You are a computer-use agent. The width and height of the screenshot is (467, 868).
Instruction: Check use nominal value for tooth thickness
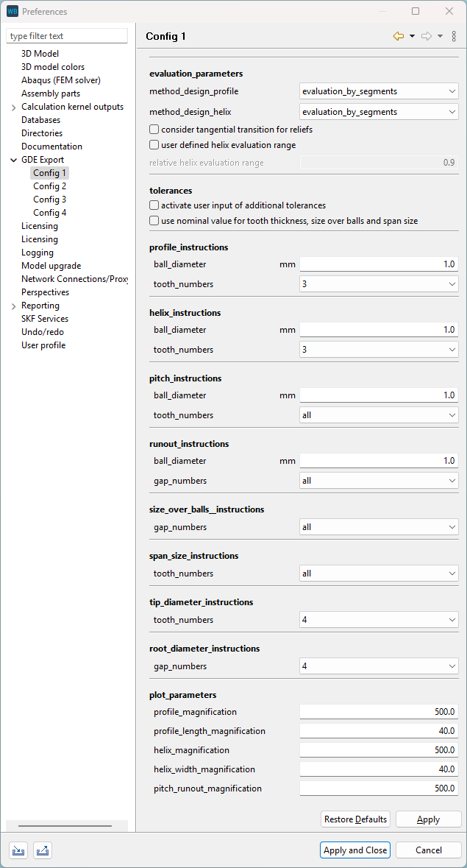click(x=154, y=220)
